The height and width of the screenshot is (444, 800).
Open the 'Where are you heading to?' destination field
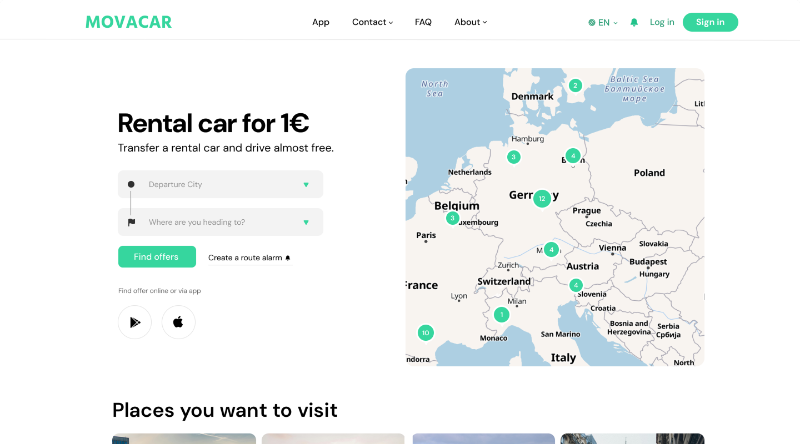click(x=220, y=222)
